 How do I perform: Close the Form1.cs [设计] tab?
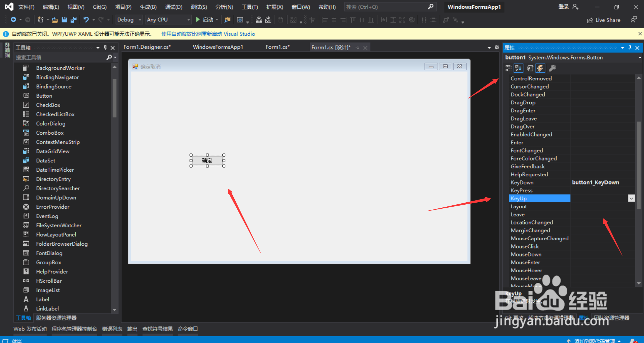365,48
